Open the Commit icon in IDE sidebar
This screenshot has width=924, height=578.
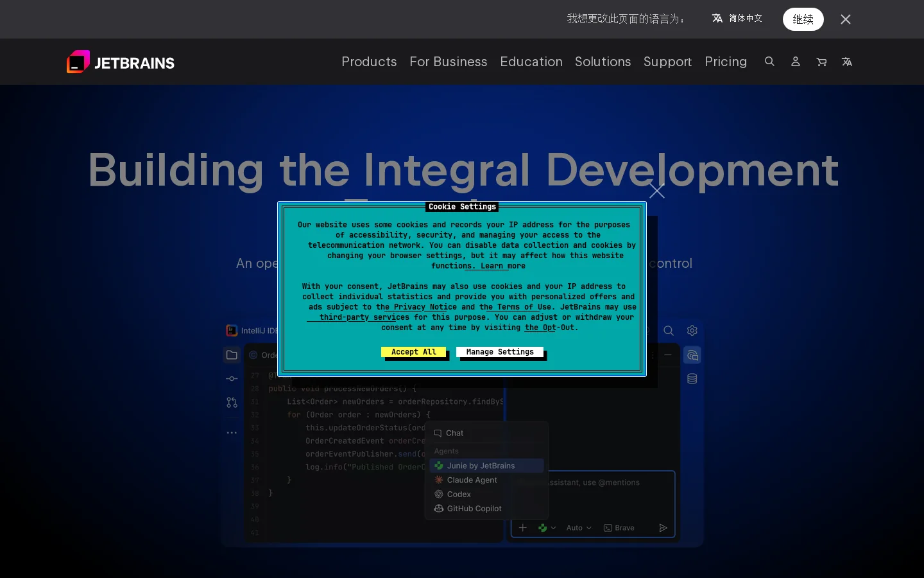(x=232, y=379)
